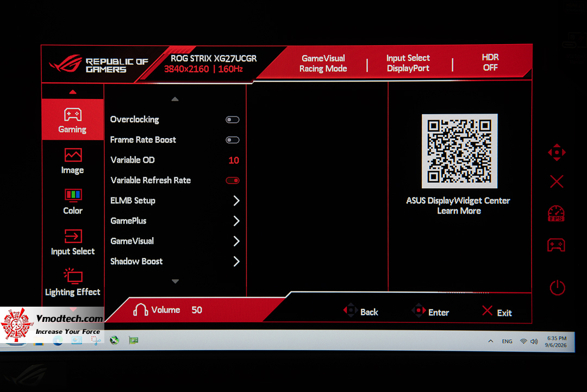Select the ELMB Setup menu label

[x=133, y=200]
